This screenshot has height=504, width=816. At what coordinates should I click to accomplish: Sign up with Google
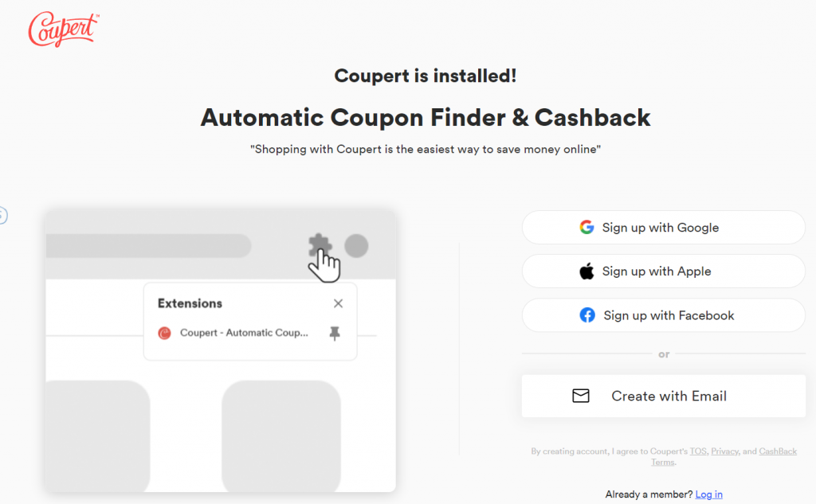[x=664, y=227]
